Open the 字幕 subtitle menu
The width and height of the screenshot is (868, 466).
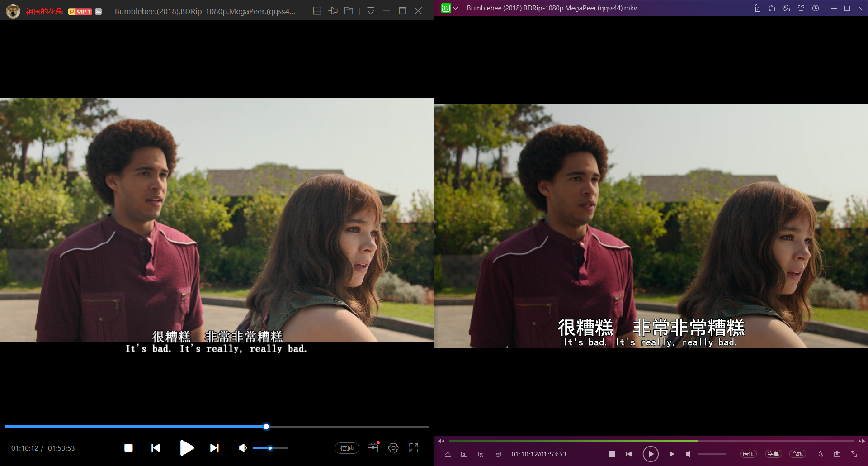click(x=773, y=454)
